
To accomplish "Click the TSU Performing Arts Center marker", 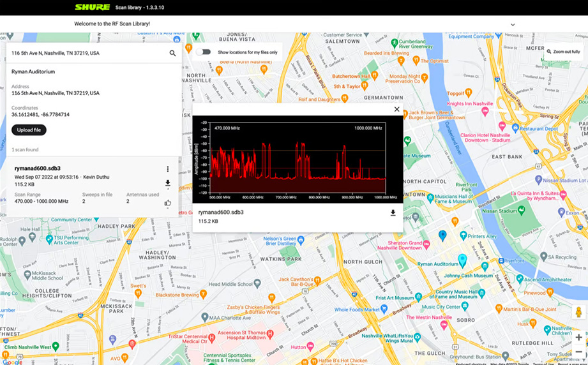I will click(49, 239).
